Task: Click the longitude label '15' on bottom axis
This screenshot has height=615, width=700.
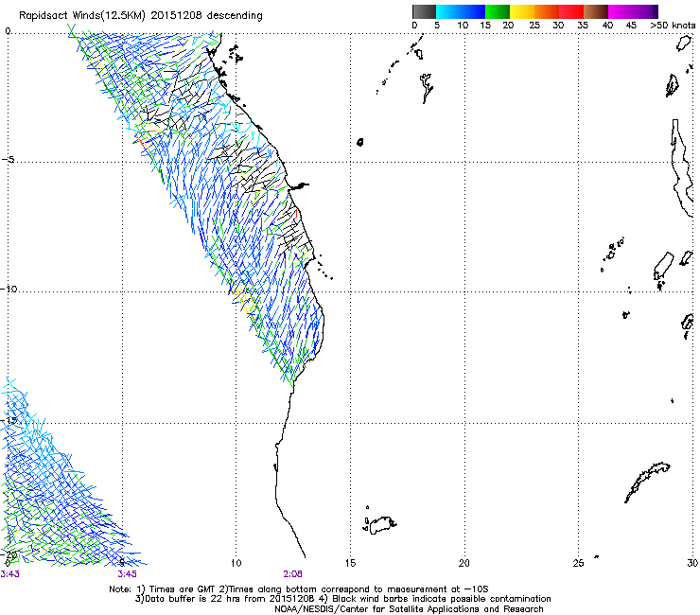Action: click(350, 563)
